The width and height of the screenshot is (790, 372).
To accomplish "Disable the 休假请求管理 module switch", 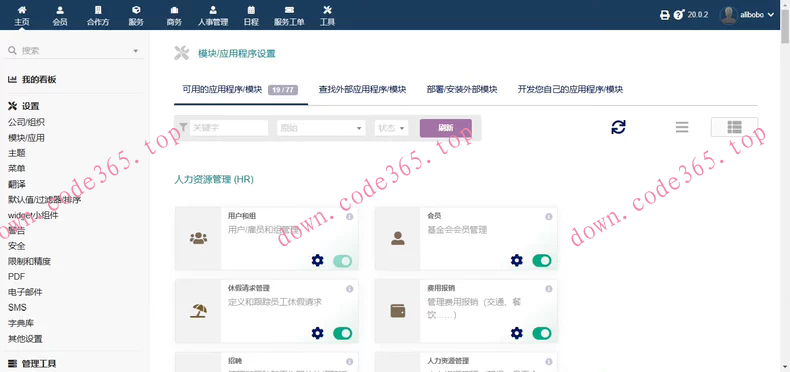I will (x=343, y=333).
